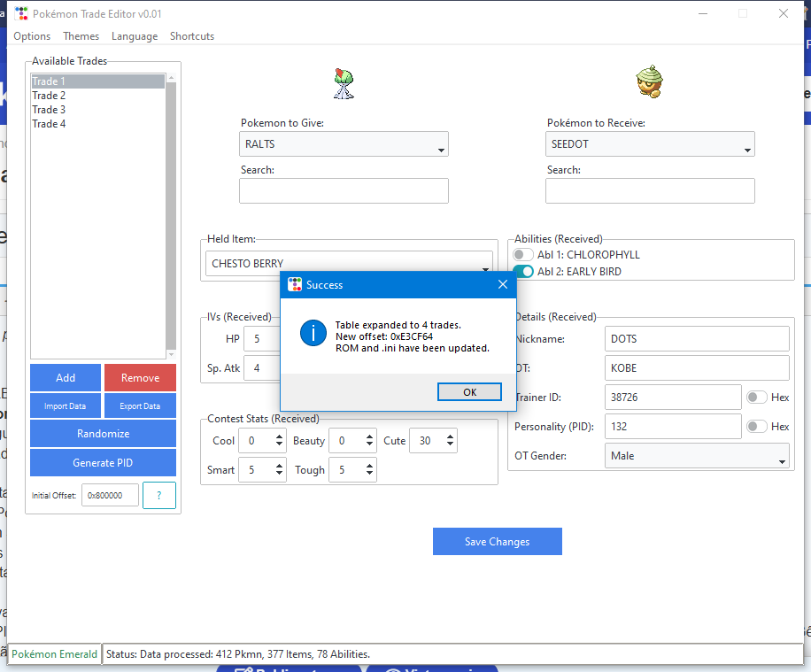The height and width of the screenshot is (672, 811).
Task: Click the question mark help button
Action: [x=158, y=496]
